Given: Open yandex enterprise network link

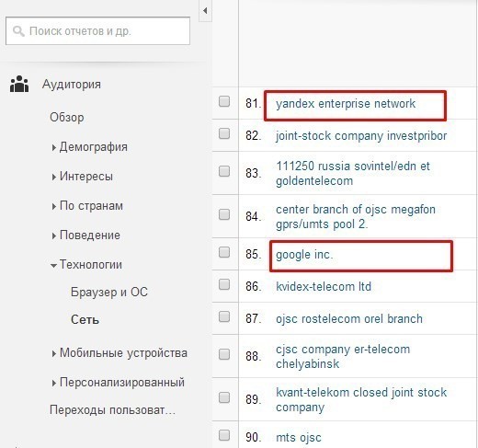Looking at the screenshot, I should (346, 104).
